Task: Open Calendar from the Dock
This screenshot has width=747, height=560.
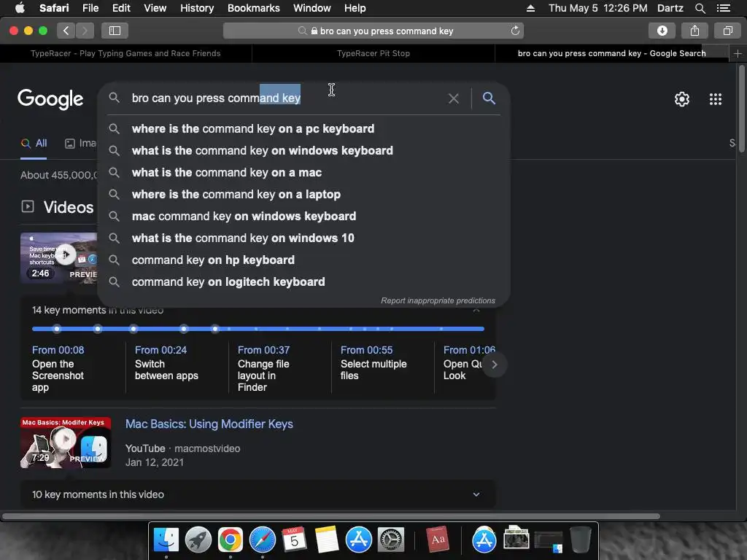Action: pyautogui.click(x=294, y=540)
